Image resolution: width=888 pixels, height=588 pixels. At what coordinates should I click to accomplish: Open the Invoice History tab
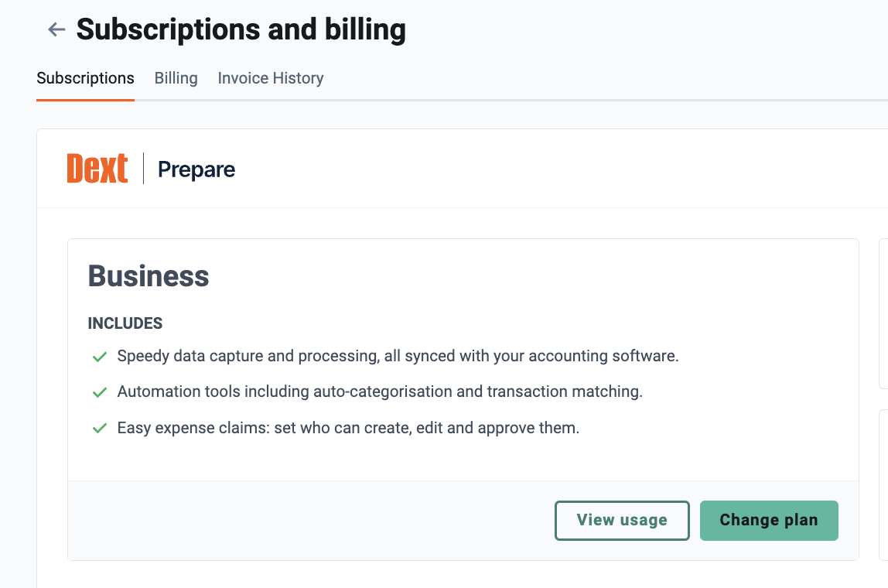tap(271, 78)
